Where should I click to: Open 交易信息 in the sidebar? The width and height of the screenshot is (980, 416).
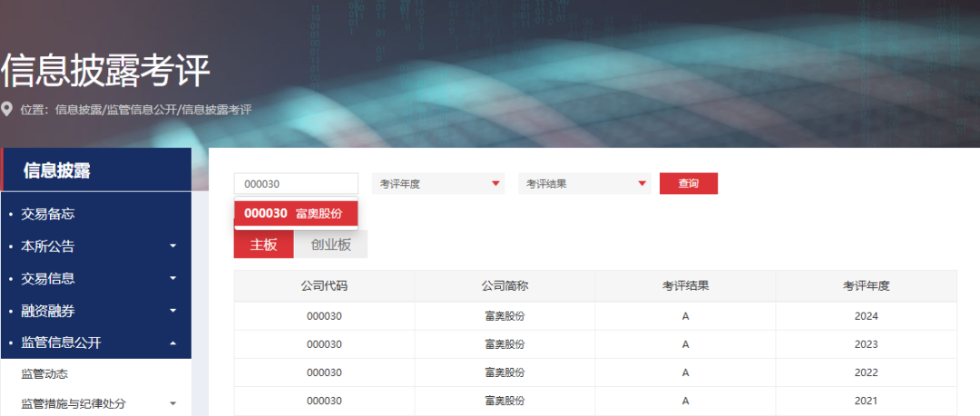pos(47,278)
